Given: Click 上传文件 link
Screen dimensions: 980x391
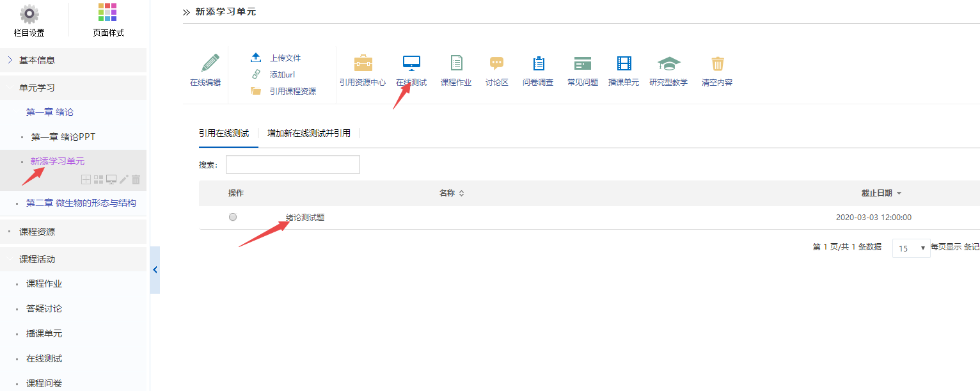Looking at the screenshot, I should tap(285, 58).
